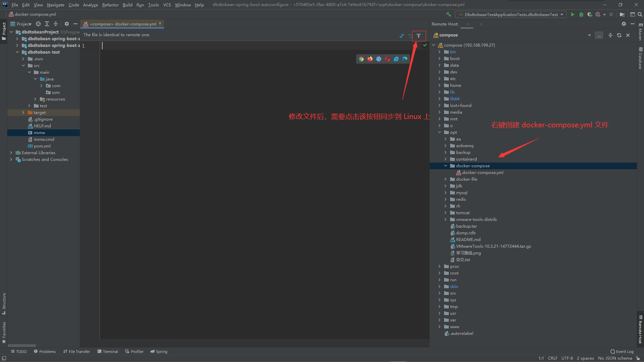Open the Refactor menu
Viewport: 644px width, 362px height.
tap(110, 5)
